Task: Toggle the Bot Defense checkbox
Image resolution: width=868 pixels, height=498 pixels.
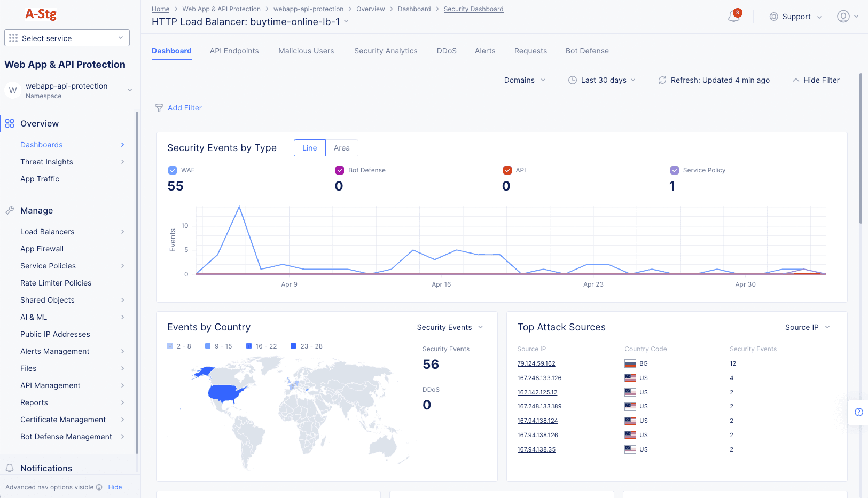Action: point(339,170)
